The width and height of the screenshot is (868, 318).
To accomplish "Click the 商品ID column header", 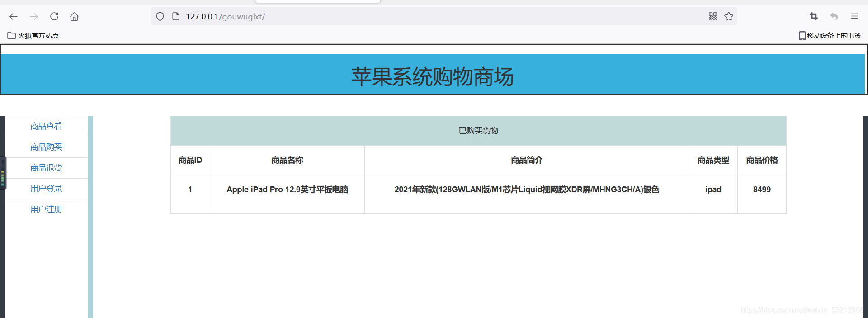I will [x=190, y=160].
